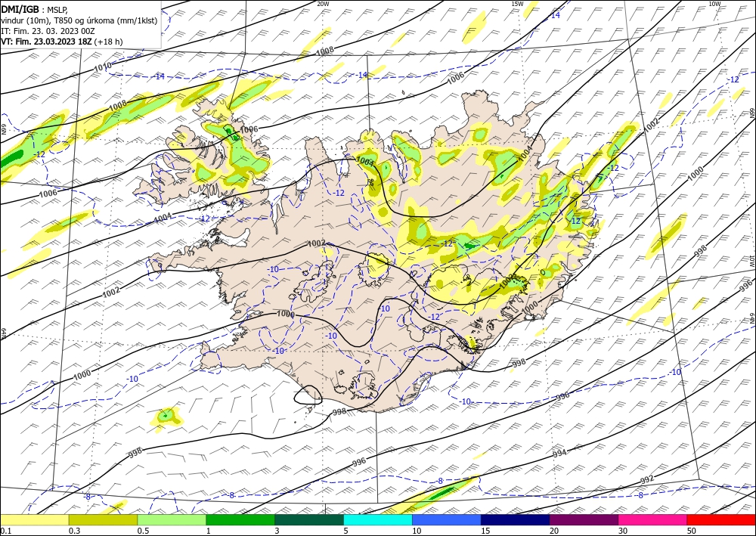Pick the blue 10–15 legend swatch
Image resolution: width=756 pixels, height=536 pixels.
tap(447, 519)
